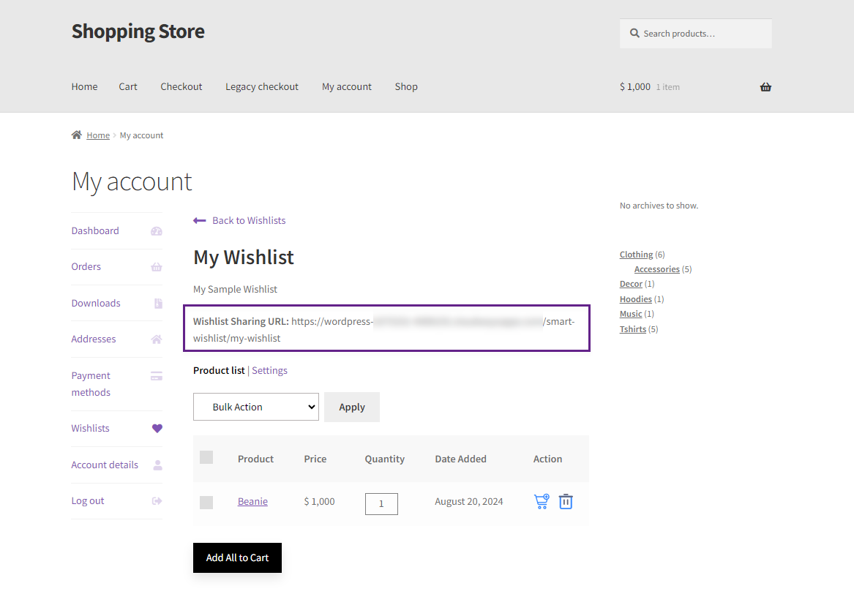Click the log out arrow icon

[x=157, y=501]
